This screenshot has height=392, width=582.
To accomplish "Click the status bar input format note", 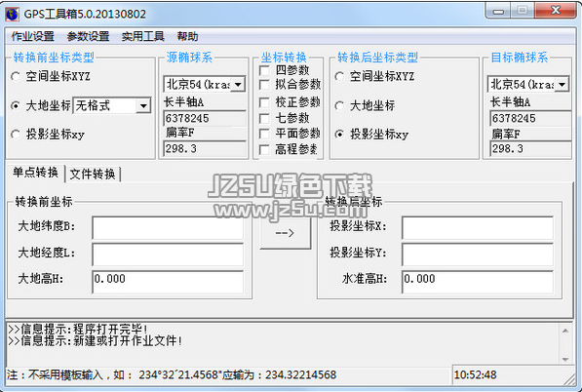I will pos(172,374).
